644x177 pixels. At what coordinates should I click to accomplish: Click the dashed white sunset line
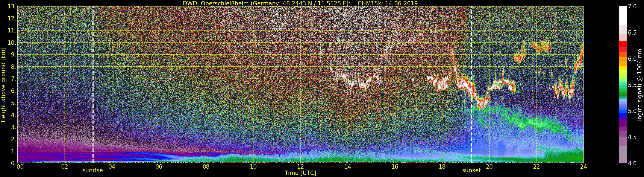pos(471,85)
